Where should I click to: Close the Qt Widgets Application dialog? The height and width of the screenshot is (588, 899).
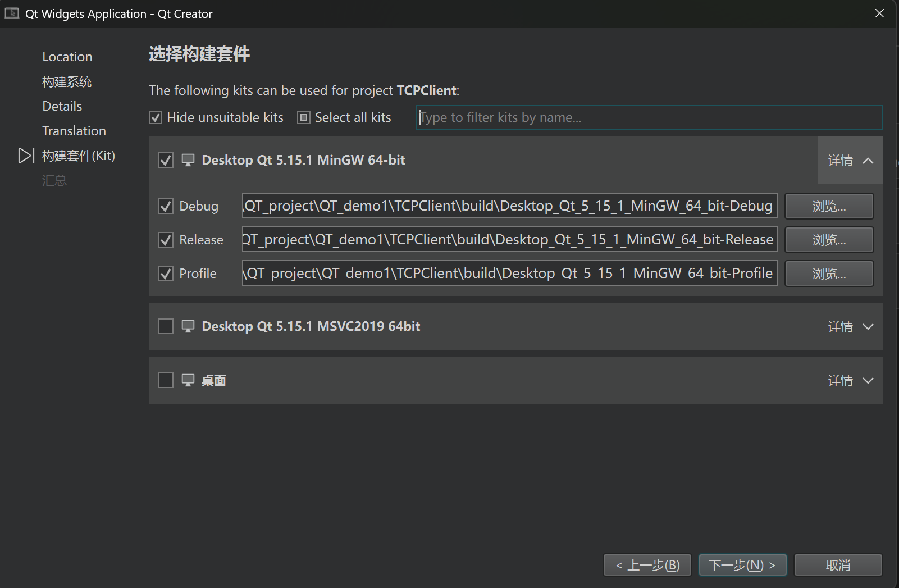(879, 13)
